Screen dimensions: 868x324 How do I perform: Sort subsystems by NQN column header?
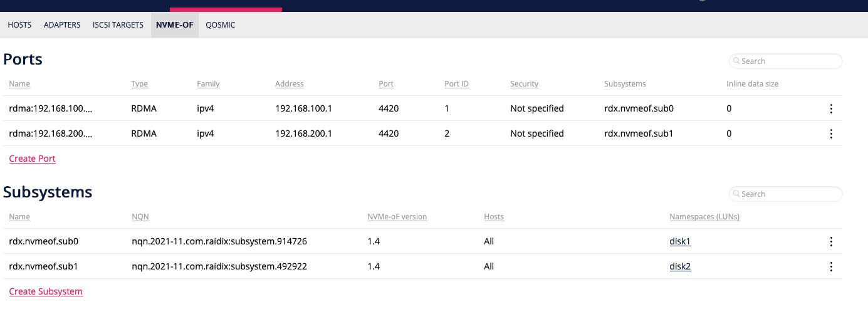(140, 217)
